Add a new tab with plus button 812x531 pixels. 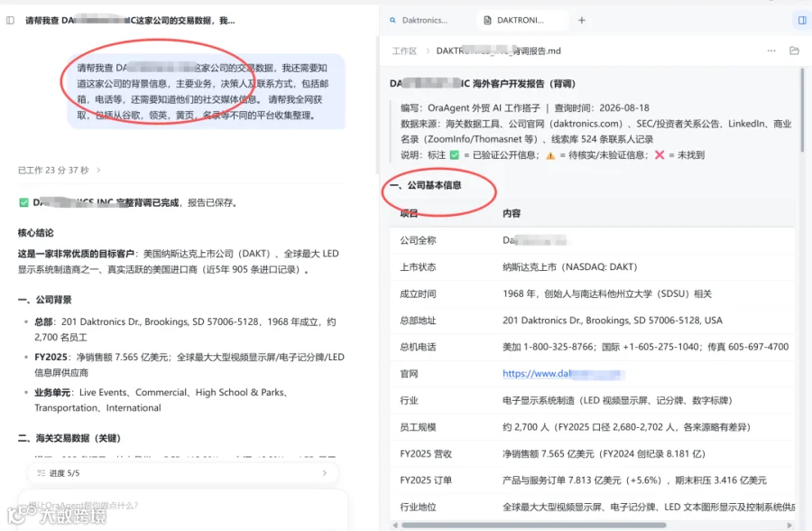pyautogui.click(x=582, y=20)
